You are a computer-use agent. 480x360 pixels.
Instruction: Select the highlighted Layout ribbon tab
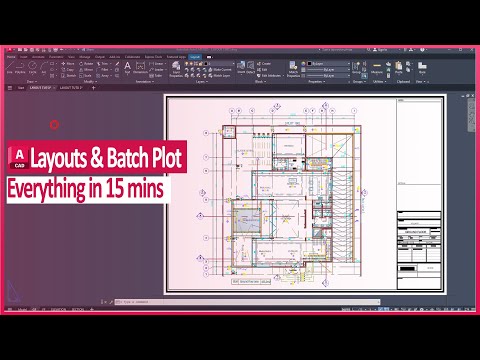[195, 57]
